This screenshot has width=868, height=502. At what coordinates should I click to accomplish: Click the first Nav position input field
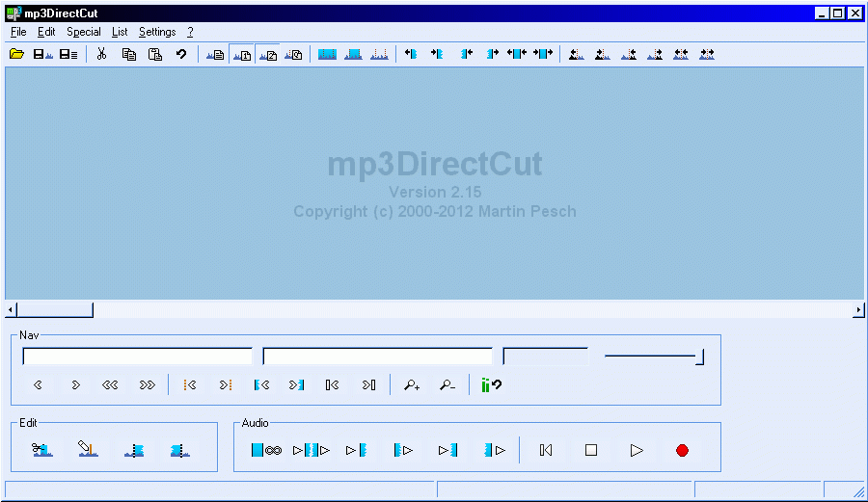click(137, 357)
